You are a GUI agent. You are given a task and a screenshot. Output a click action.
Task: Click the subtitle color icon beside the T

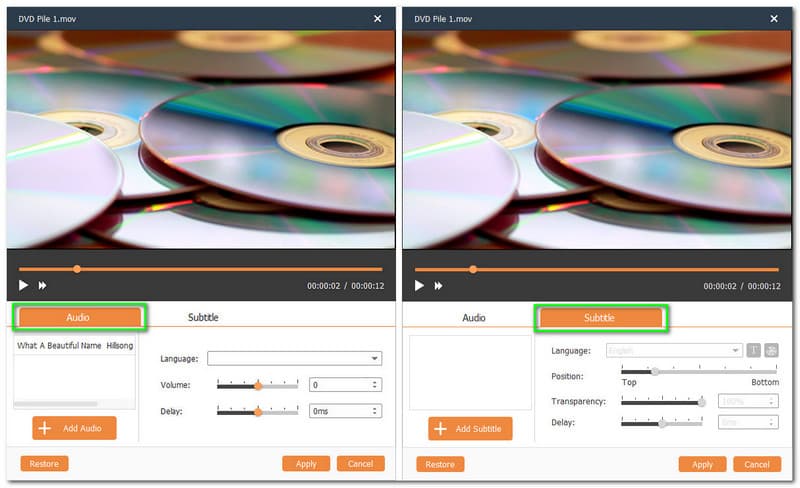[x=771, y=351]
